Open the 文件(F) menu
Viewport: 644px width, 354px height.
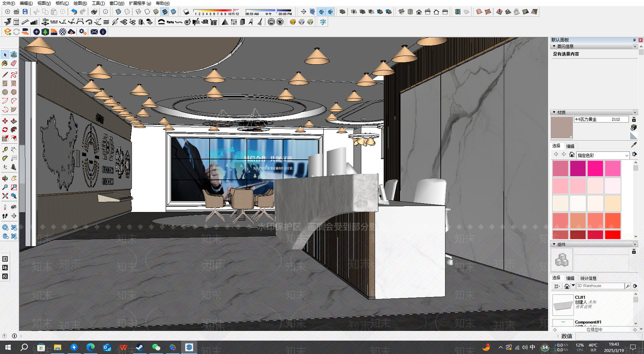point(8,3)
